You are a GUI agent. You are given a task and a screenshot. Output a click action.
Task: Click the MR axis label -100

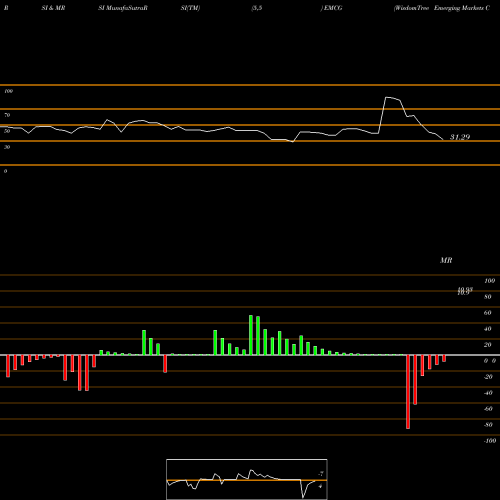pos(489,441)
